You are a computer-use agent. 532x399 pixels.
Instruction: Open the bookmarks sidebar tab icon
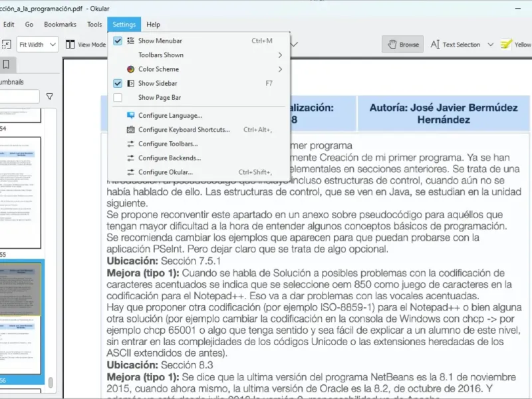tap(6, 65)
